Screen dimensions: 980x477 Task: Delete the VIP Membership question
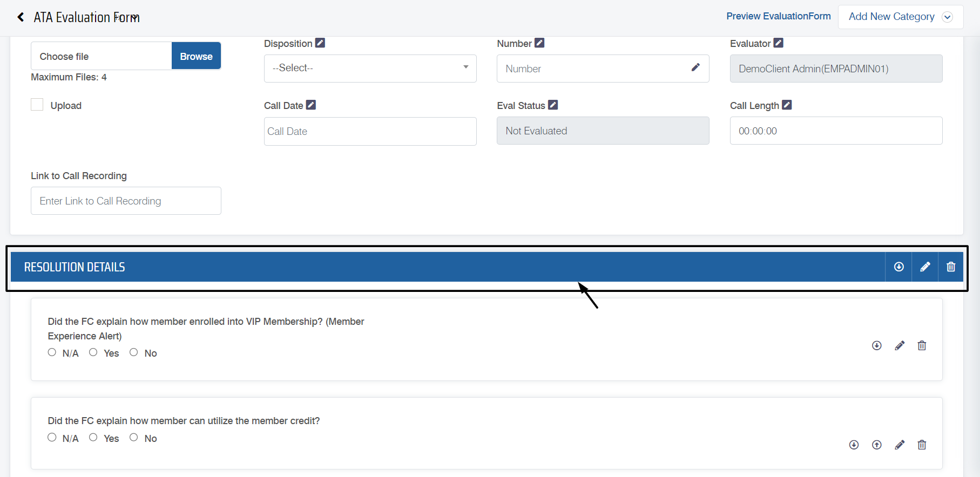922,345
